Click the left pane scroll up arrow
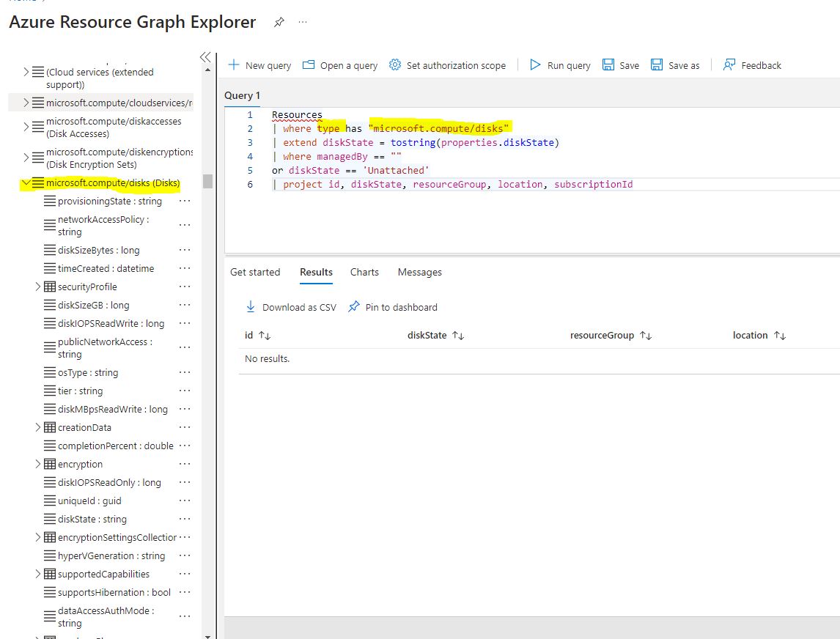Viewport: 840px width, 639px height. (208, 70)
